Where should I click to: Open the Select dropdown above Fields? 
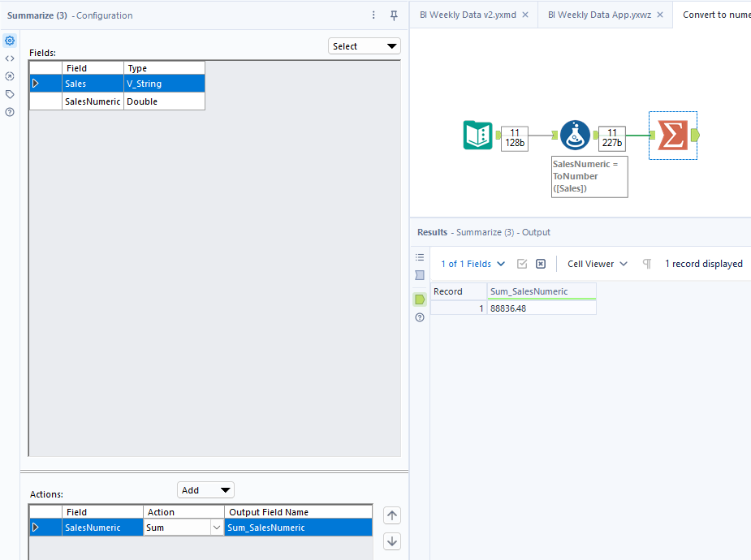pyautogui.click(x=364, y=45)
